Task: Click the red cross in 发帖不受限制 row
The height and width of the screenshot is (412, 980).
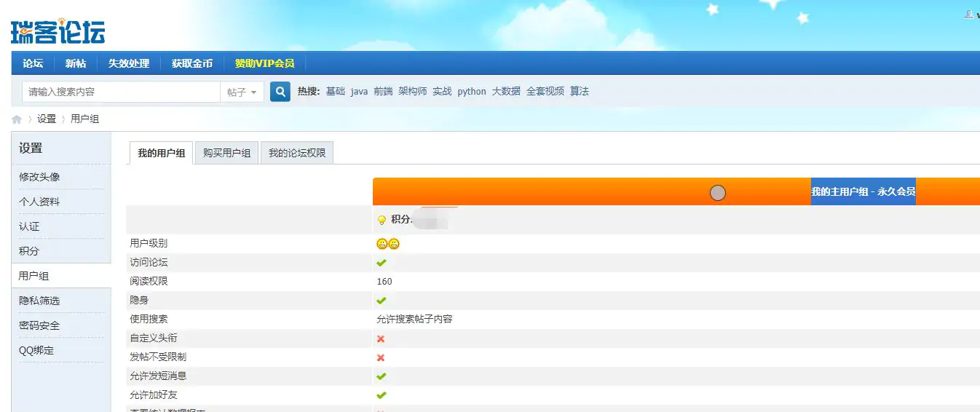Action: pyautogui.click(x=381, y=357)
